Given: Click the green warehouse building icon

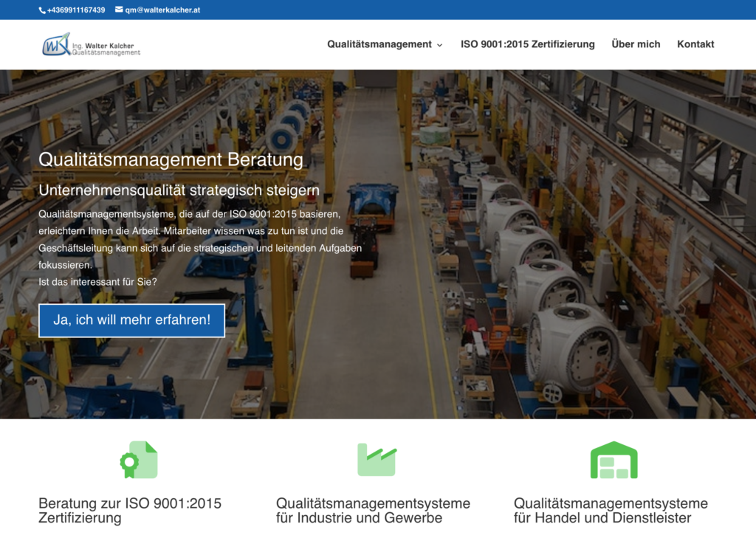Looking at the screenshot, I should point(614,459).
